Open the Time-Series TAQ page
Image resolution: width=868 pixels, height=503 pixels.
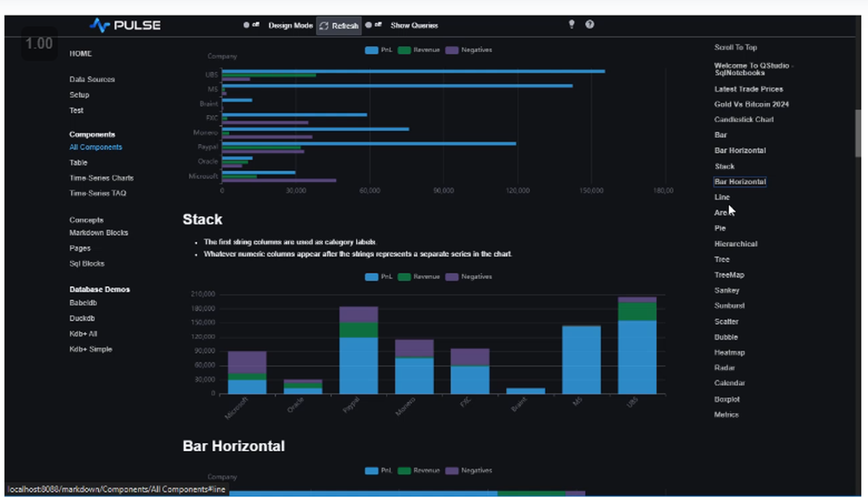pyautogui.click(x=97, y=193)
